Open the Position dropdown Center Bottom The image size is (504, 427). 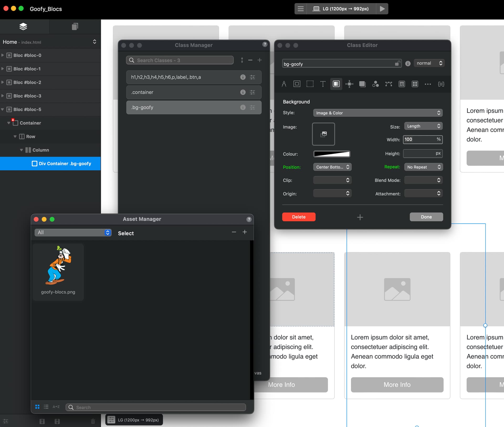(332, 167)
